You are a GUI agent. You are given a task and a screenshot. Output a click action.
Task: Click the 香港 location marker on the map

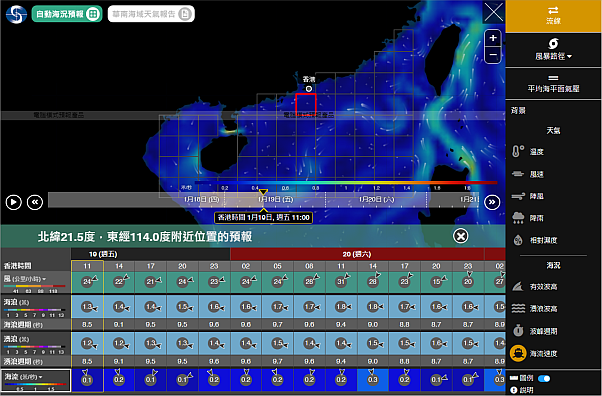tap(309, 89)
